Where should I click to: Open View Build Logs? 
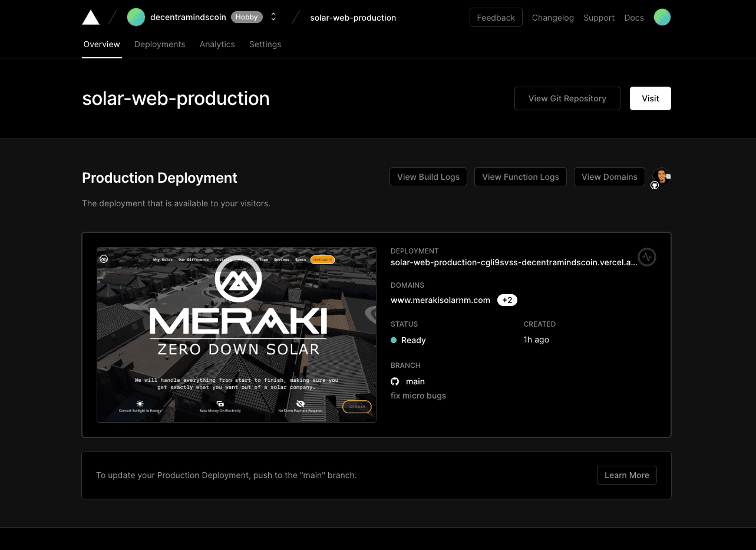tap(428, 177)
